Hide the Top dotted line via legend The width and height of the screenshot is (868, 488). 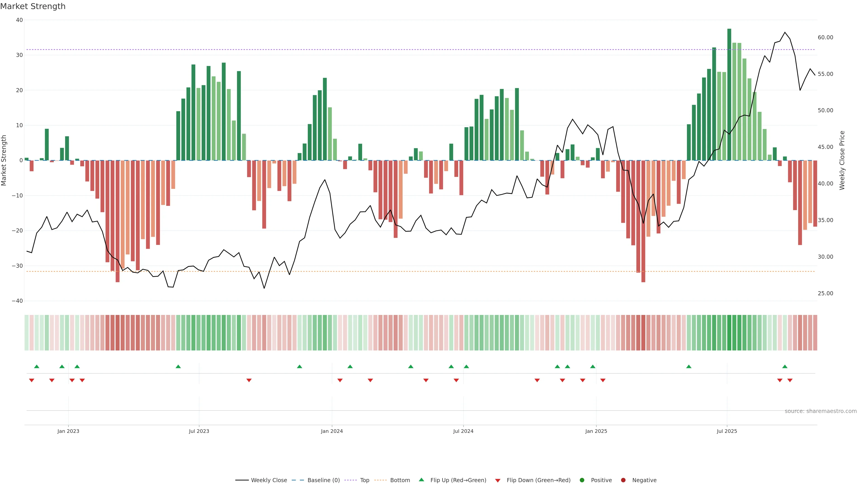364,480
